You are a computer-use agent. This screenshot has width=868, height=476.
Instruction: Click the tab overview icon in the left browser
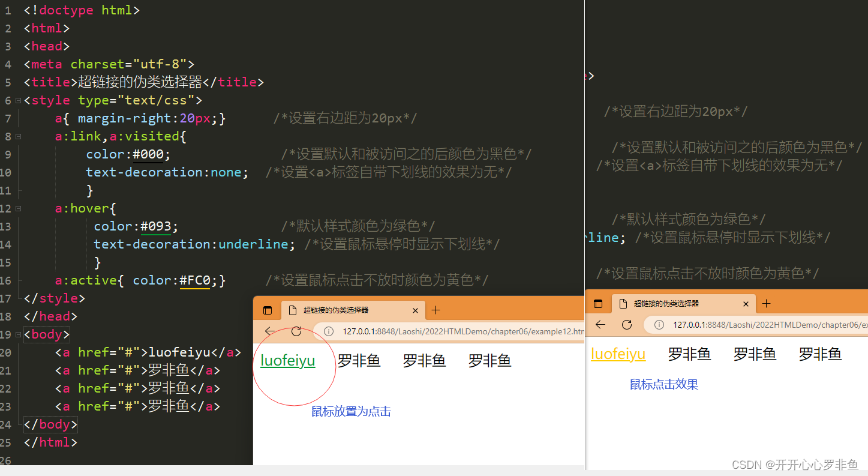coord(268,310)
